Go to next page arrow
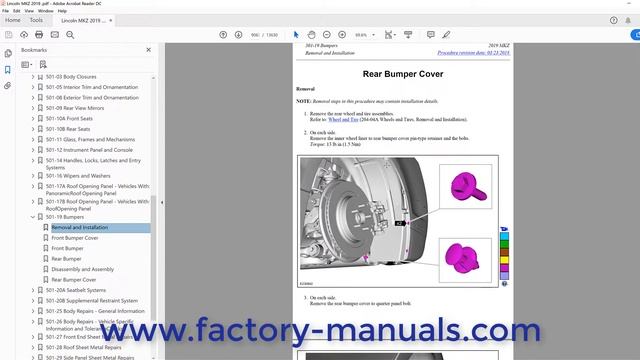This screenshot has height=360, width=640. pyautogui.click(x=238, y=35)
